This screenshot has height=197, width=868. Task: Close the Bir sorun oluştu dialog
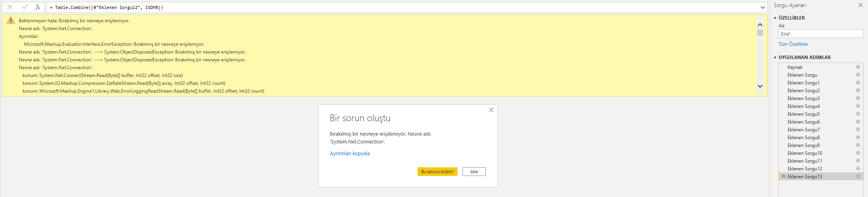point(491,110)
